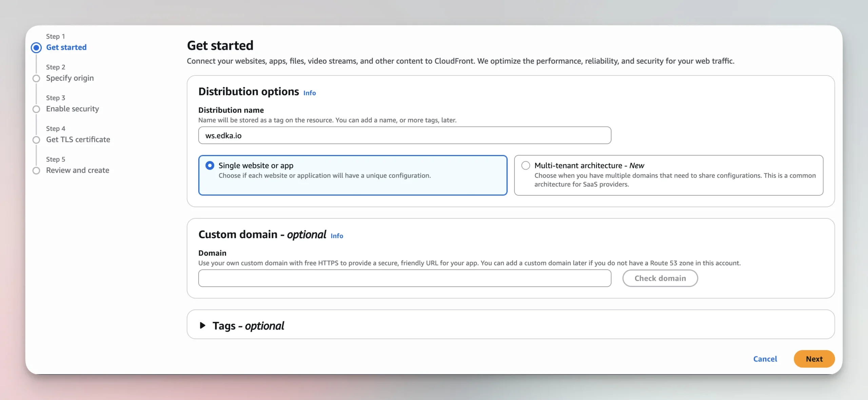Click the Get TLS certificate step circle
Viewport: 868px width, 400px height.
point(36,140)
